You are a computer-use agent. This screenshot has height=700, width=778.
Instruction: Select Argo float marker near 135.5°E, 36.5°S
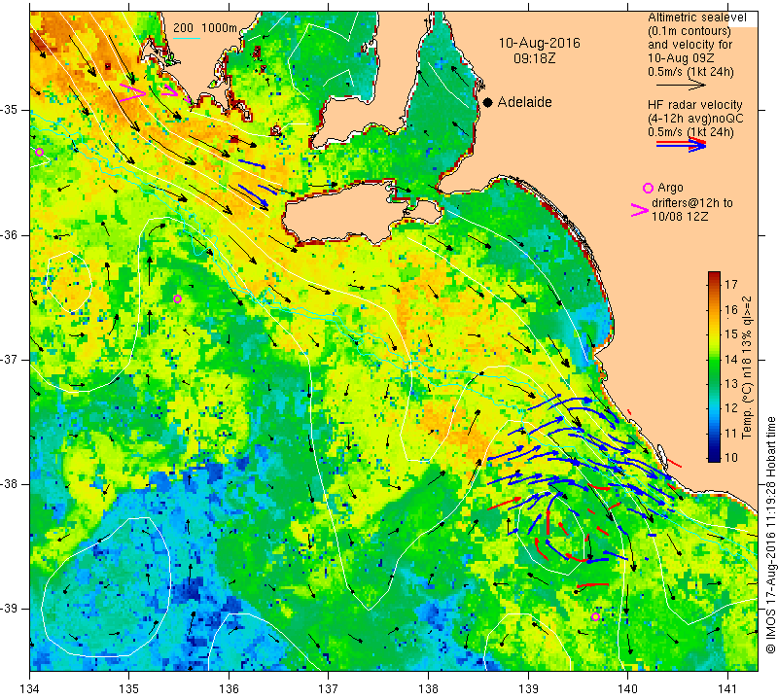178,298
